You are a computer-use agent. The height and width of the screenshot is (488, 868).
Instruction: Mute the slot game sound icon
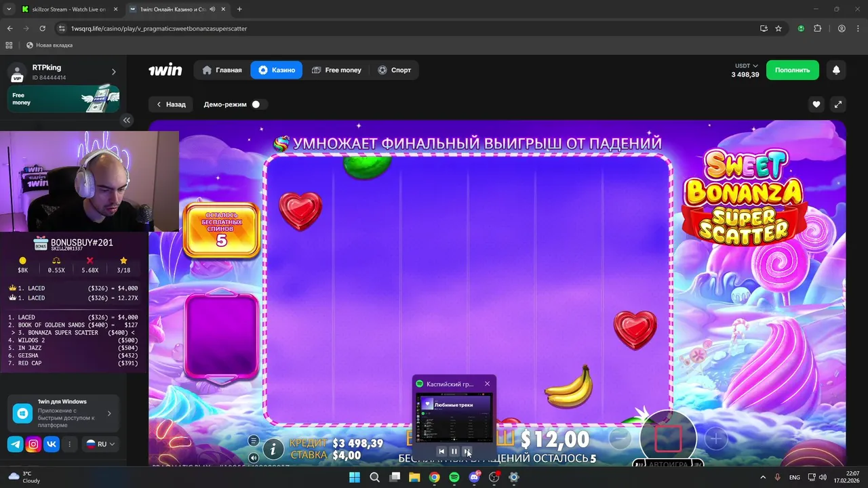click(x=254, y=457)
